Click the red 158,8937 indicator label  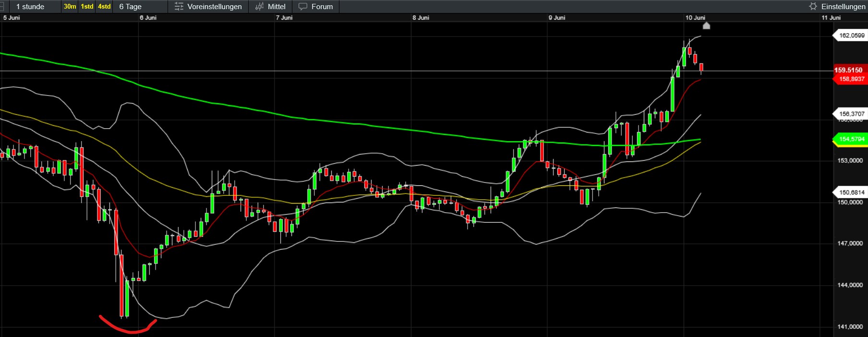[x=850, y=79]
